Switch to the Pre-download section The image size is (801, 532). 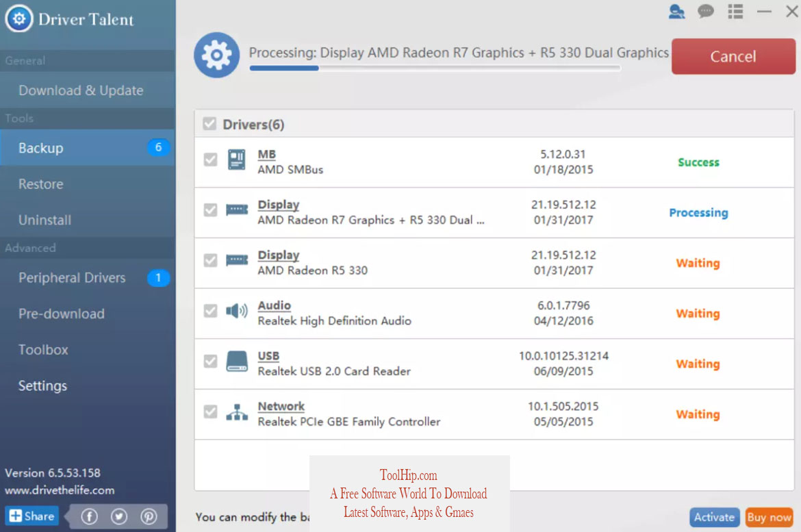88,314
